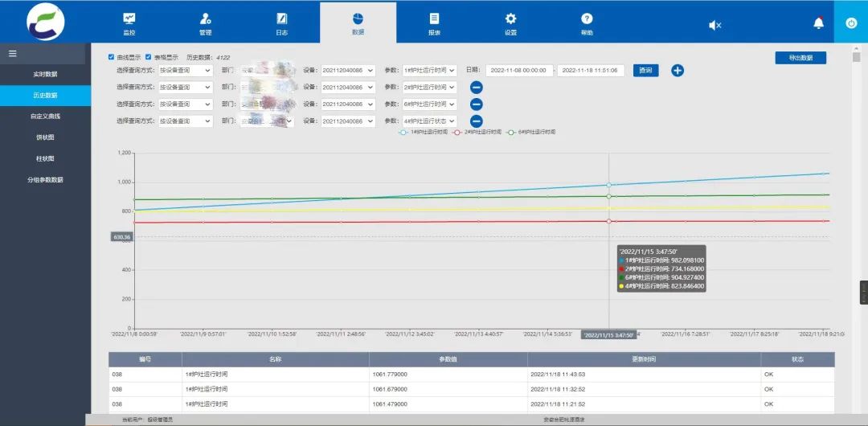Click the blue line's highlighted data point

coord(609,185)
